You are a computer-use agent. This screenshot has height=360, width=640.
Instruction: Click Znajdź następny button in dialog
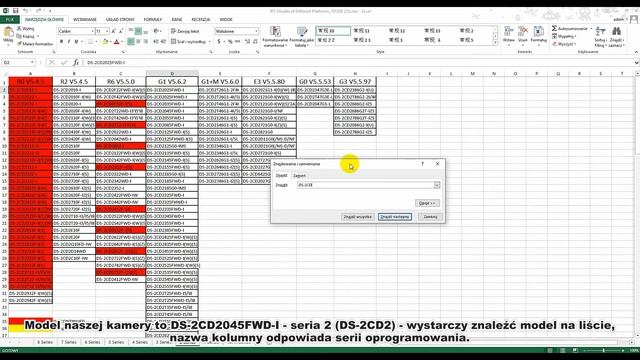(x=395, y=217)
